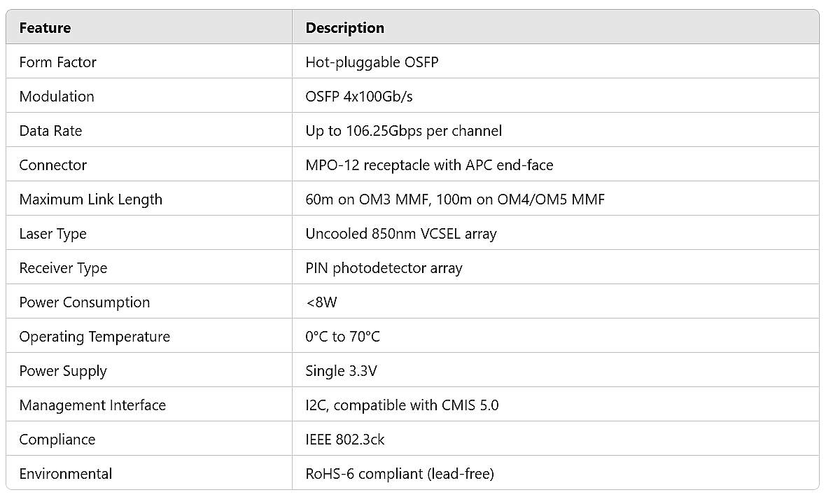This screenshot has height=504, width=826.
Task: Click the Description column header
Action: pos(344,28)
